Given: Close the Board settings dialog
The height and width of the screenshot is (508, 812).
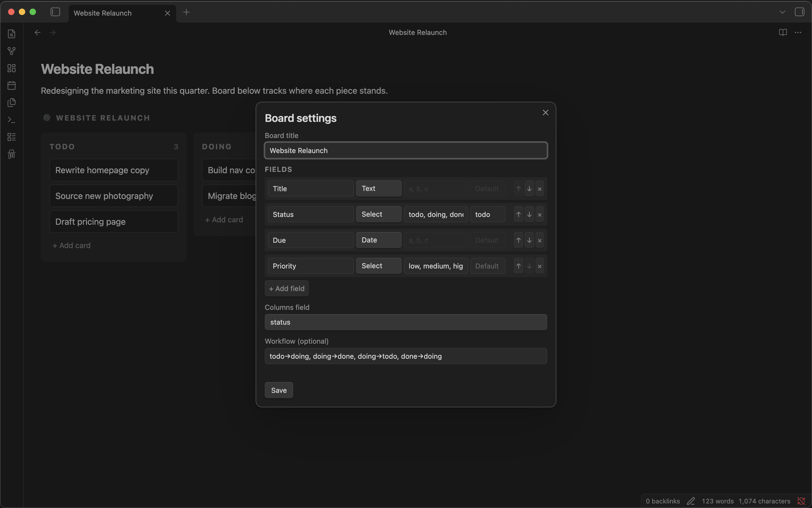Looking at the screenshot, I should click(x=545, y=113).
